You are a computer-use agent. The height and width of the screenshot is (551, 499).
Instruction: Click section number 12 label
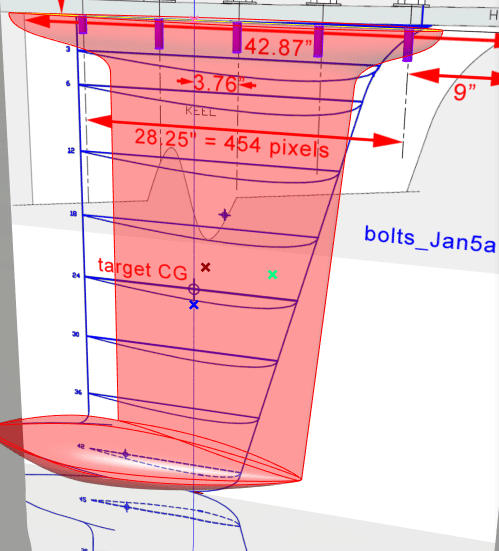pyautogui.click(x=71, y=151)
